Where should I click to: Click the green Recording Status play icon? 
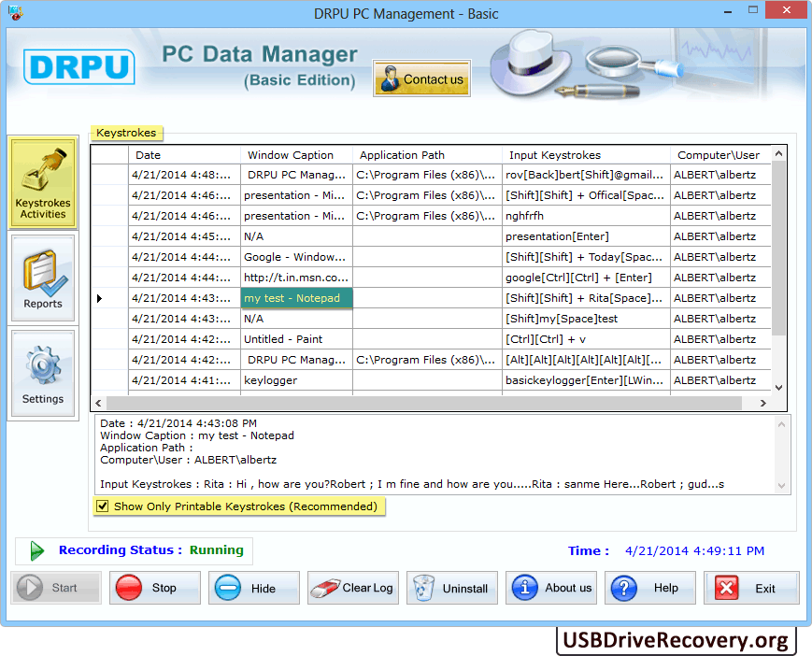pyautogui.click(x=36, y=550)
